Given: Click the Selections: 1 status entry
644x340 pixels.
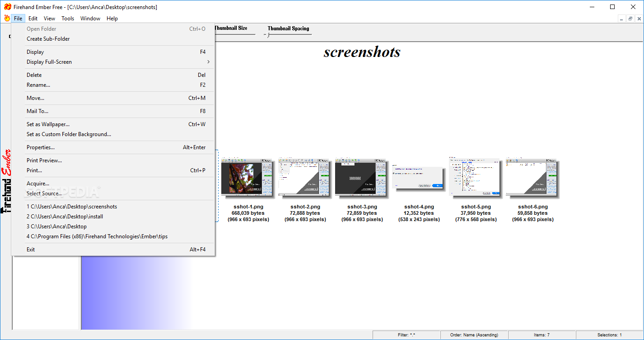Looking at the screenshot, I should [x=609, y=335].
